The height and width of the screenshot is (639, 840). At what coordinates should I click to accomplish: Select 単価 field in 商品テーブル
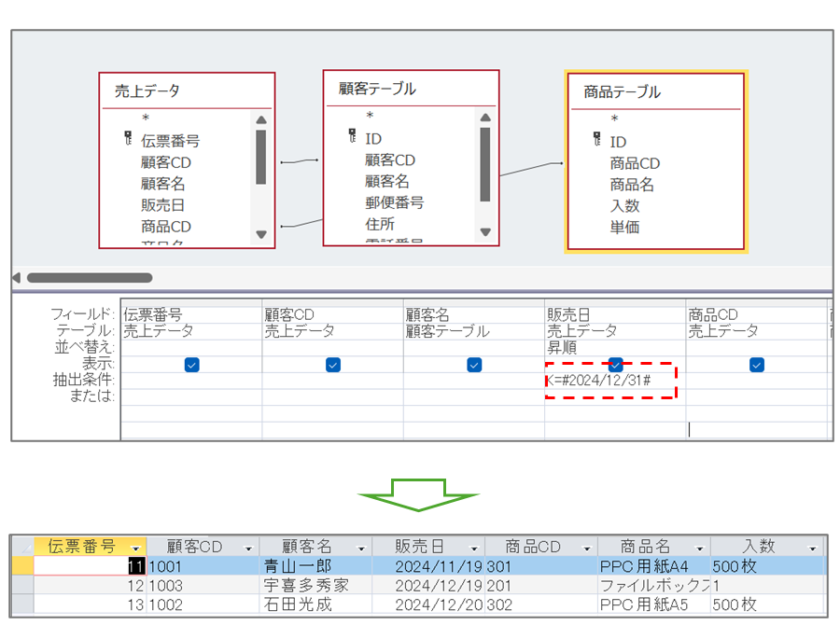(624, 227)
